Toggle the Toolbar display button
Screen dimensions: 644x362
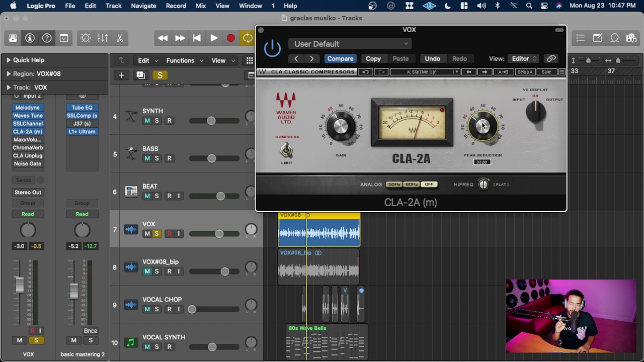pos(64,38)
